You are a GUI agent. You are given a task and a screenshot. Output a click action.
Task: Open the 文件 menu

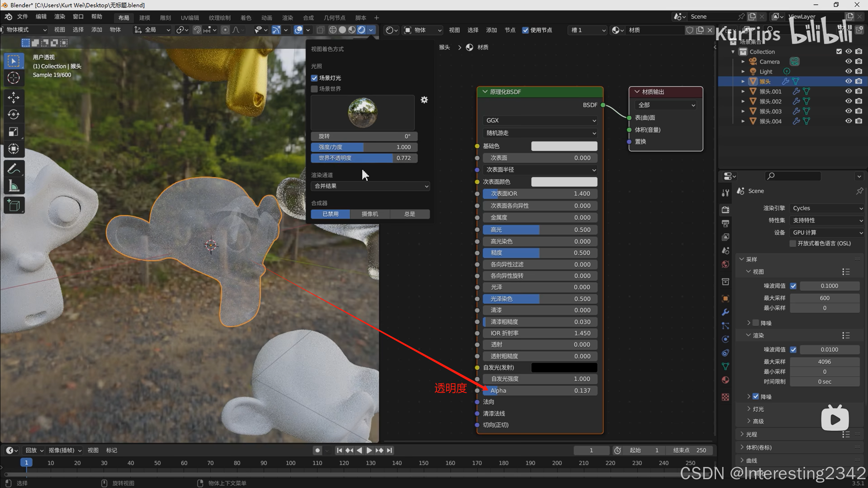22,17
